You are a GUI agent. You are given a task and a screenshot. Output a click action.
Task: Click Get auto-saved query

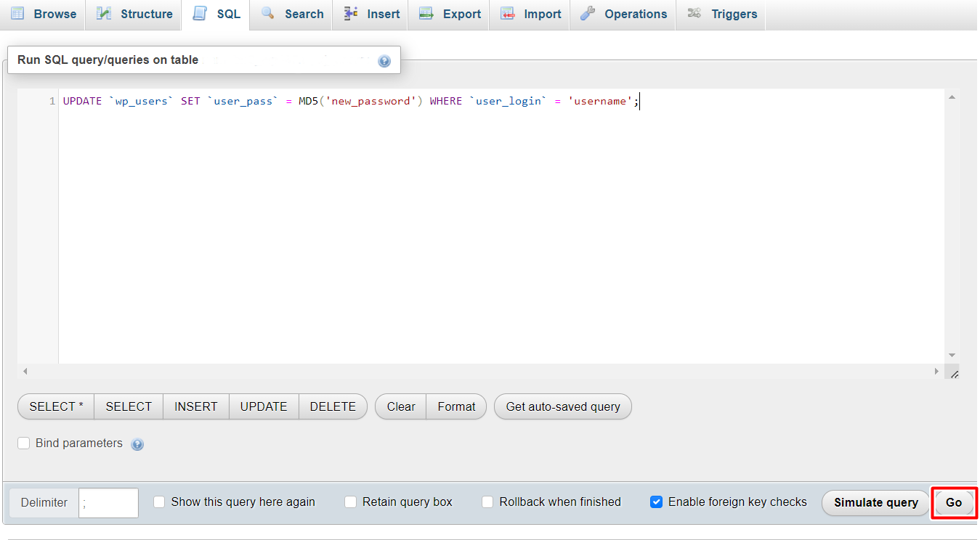click(563, 406)
